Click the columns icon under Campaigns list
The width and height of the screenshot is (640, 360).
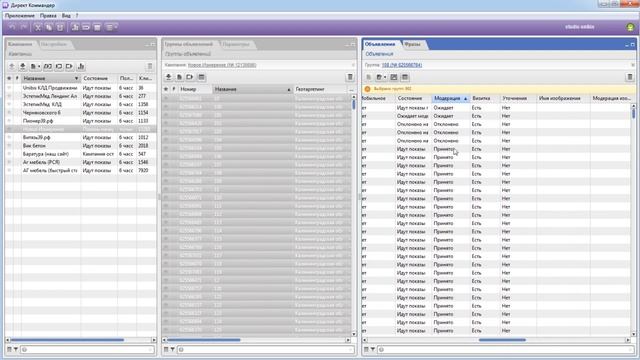click(9, 349)
